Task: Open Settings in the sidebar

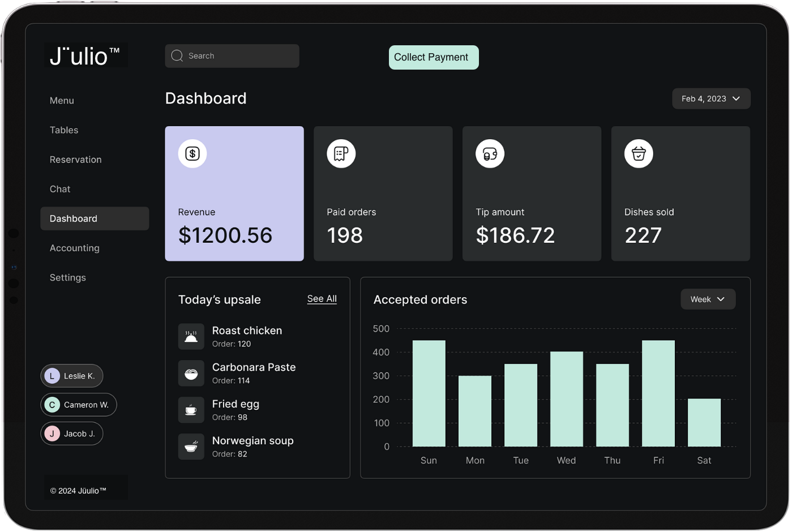Action: coord(68,277)
